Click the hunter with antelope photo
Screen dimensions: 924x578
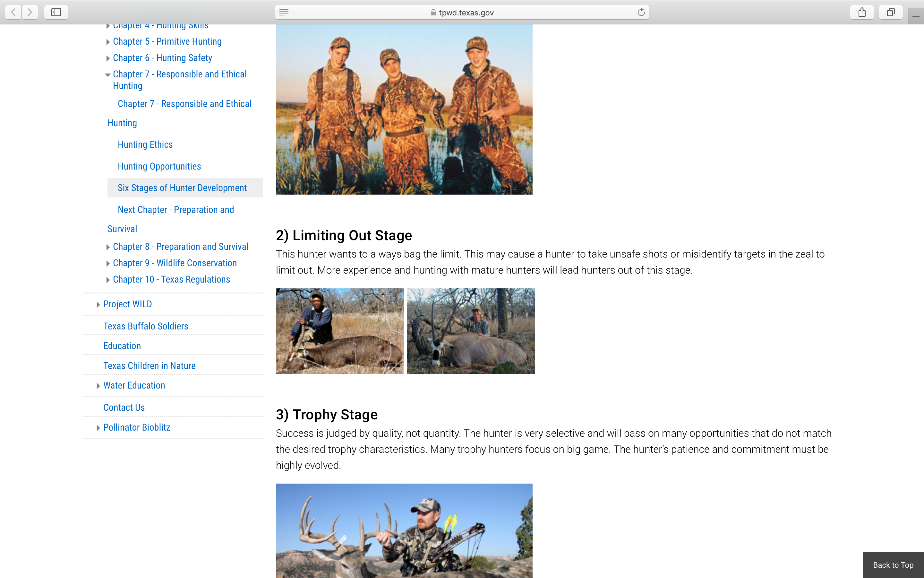click(340, 331)
